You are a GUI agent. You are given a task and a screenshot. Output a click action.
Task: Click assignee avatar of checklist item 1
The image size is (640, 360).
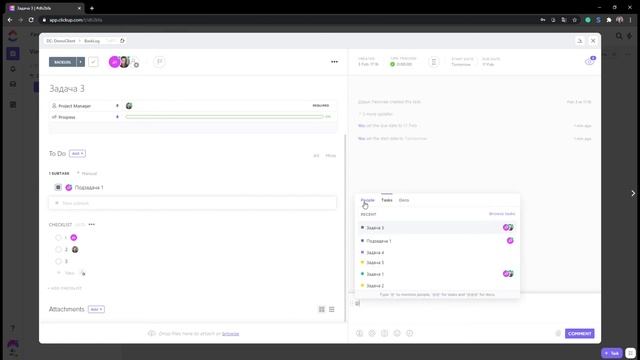pyautogui.click(x=74, y=238)
